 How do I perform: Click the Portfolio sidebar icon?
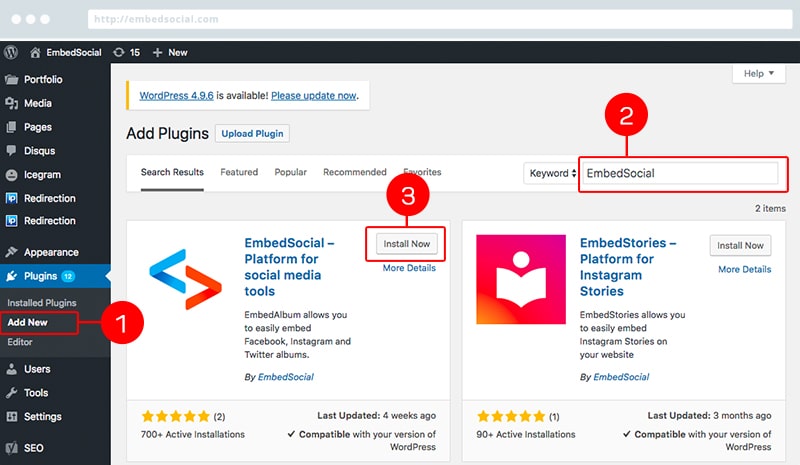[11, 80]
